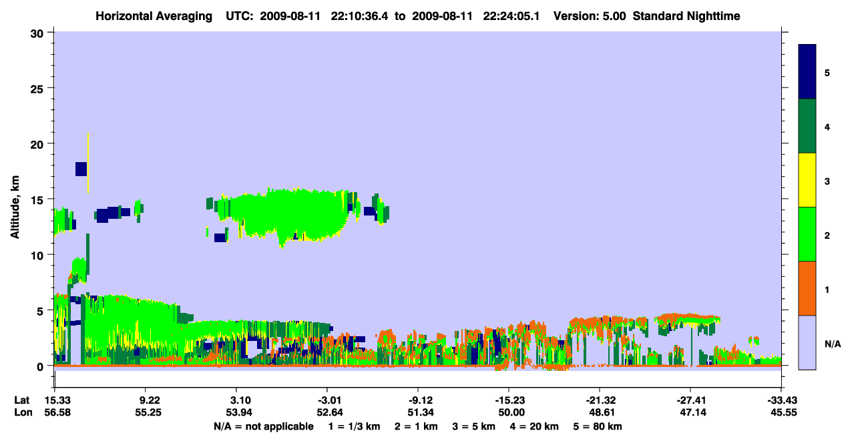Click the dark blue square near 17.5 km

(x=81, y=169)
